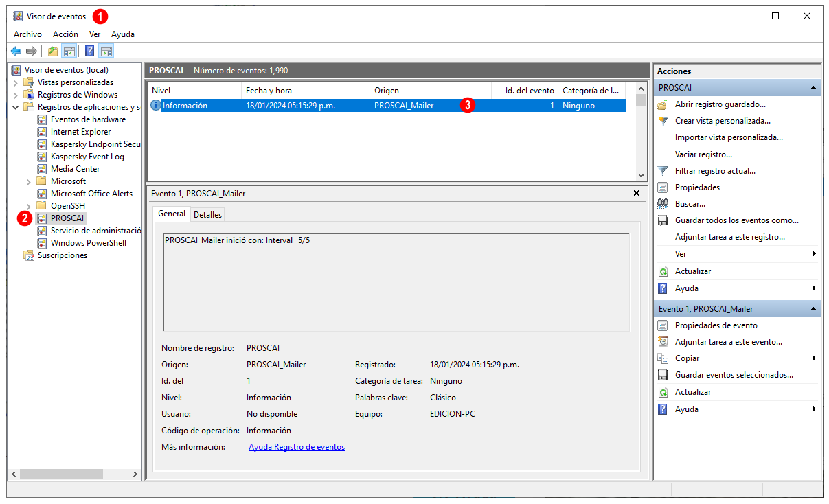Expand the Vistas personalizadas node
Viewport: 829px width, 504px height.
tap(16, 82)
